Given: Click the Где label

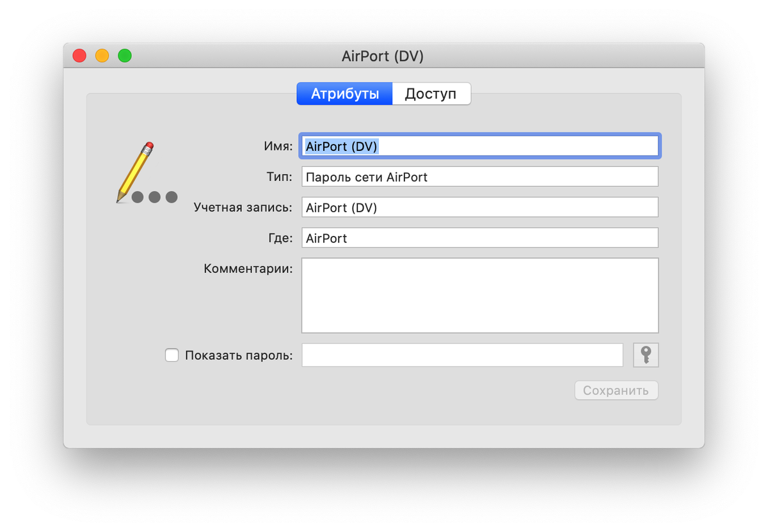Looking at the screenshot, I should pos(280,238).
